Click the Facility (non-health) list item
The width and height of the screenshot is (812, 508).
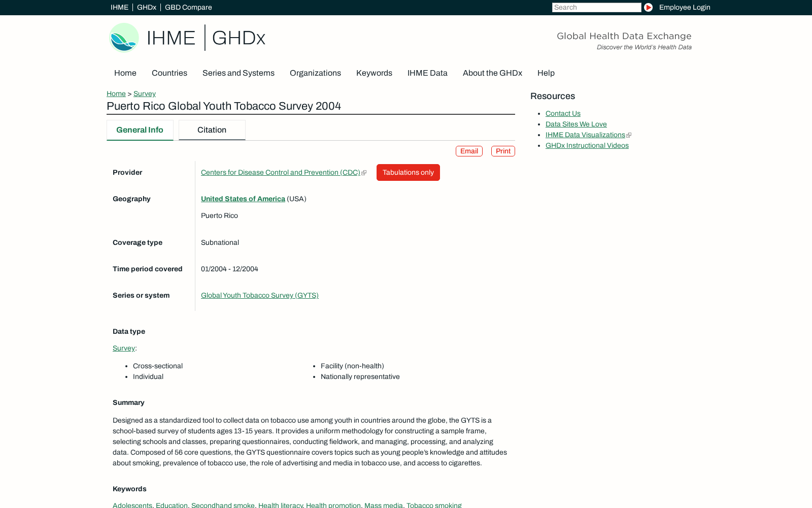[x=352, y=366]
